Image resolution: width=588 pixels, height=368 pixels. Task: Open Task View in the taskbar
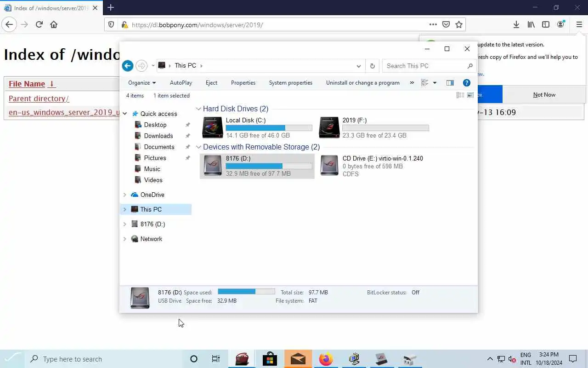point(215,359)
